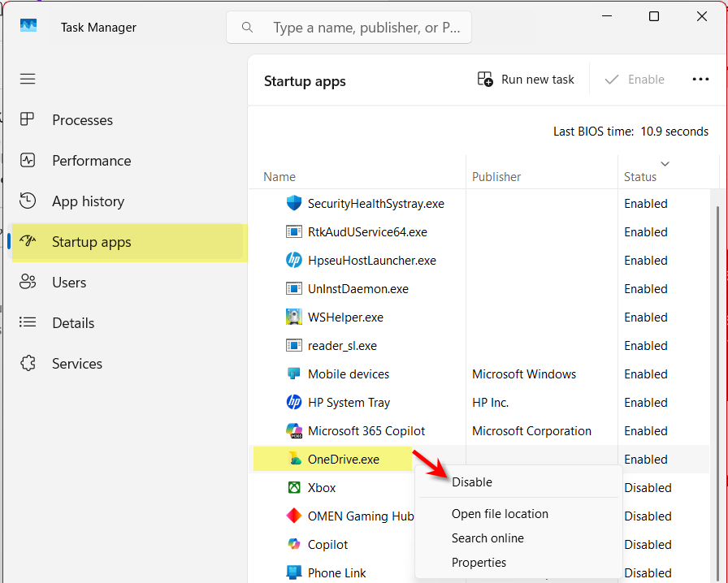Click the hamburger navigation menu icon

28,79
